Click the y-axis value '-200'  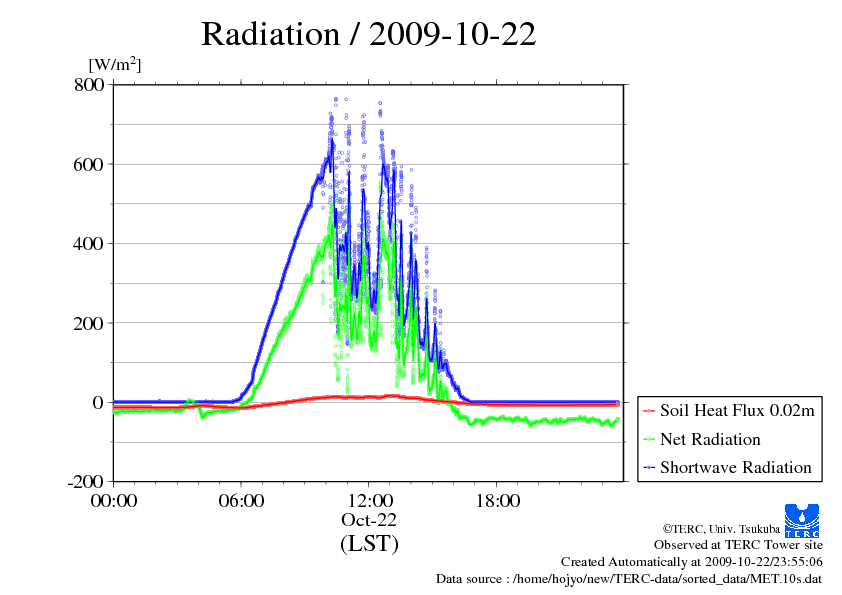point(86,482)
